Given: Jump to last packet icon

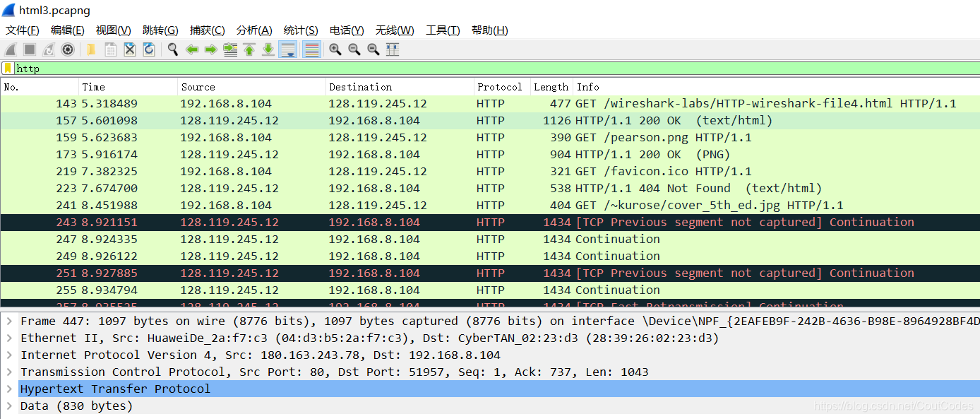Looking at the screenshot, I should point(268,49).
